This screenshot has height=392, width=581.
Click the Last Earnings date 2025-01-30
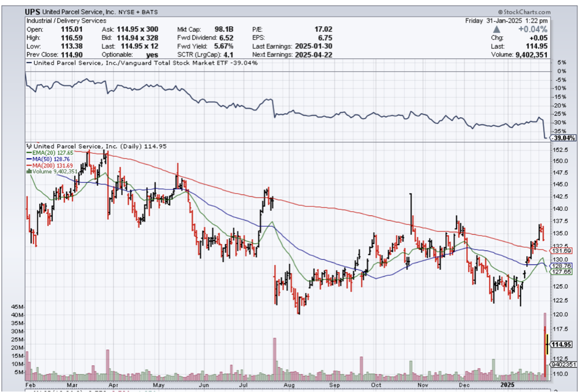pos(313,46)
